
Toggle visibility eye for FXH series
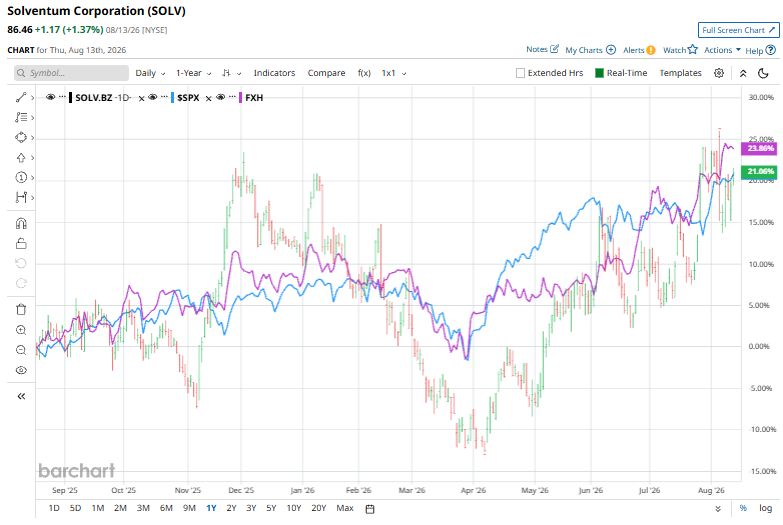click(x=221, y=97)
